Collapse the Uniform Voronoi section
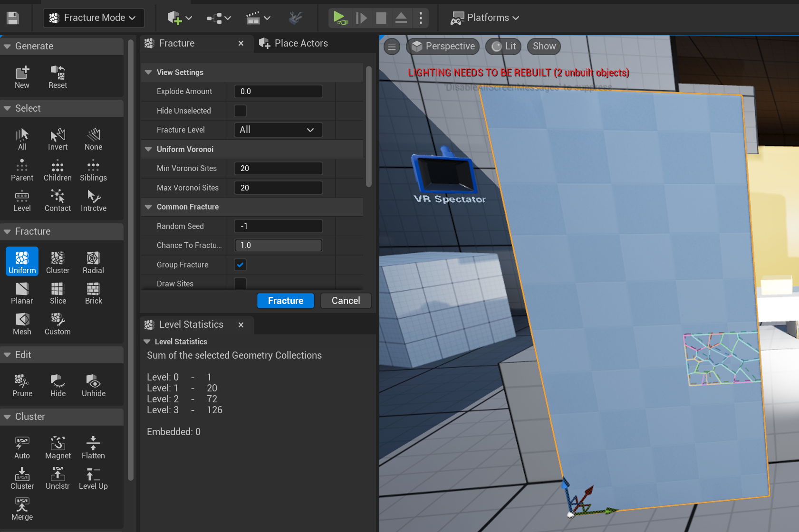The image size is (799, 532). [148, 149]
